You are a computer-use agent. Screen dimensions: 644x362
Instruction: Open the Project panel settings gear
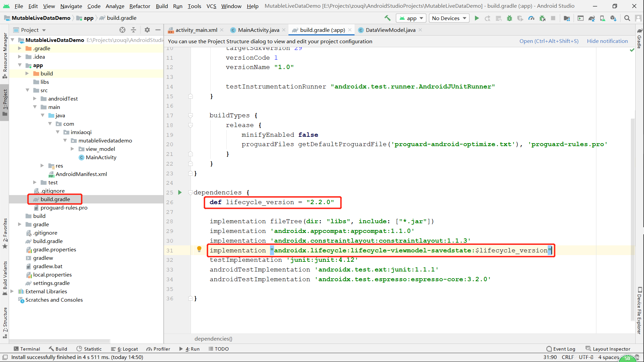coord(147,30)
